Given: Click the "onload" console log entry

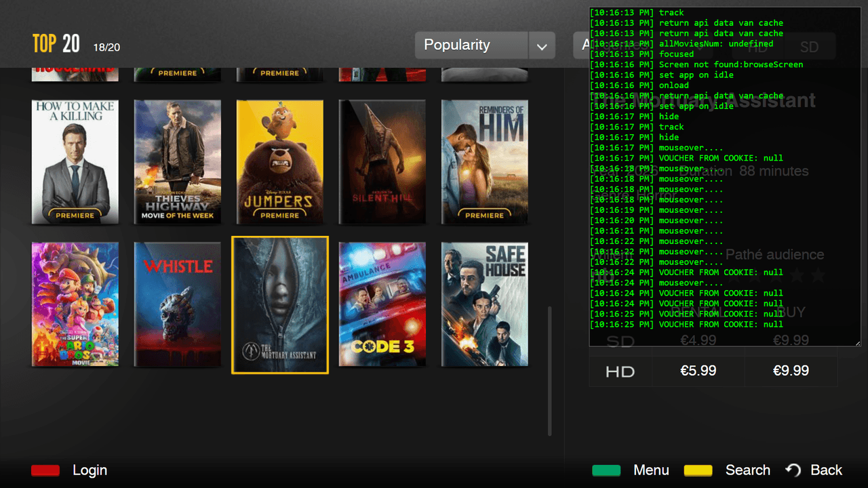Looking at the screenshot, I should coord(639,85).
